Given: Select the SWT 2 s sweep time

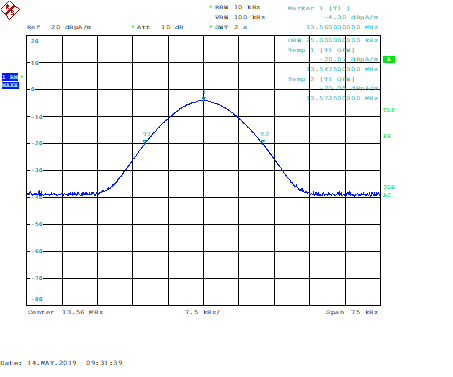Looking at the screenshot, I should click(231, 27).
